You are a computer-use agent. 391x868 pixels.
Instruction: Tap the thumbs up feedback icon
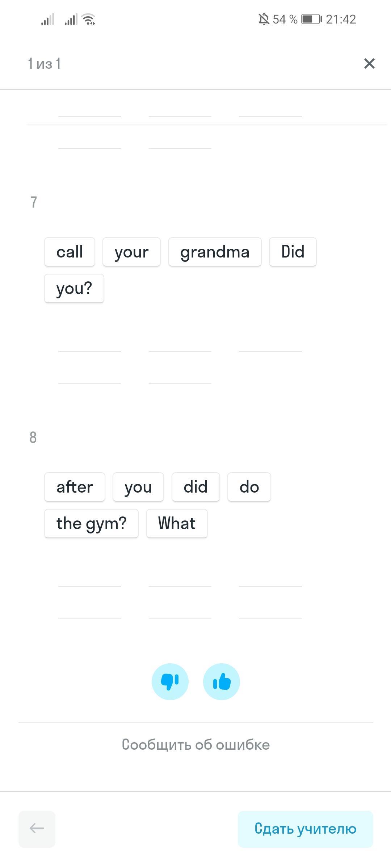tap(221, 682)
